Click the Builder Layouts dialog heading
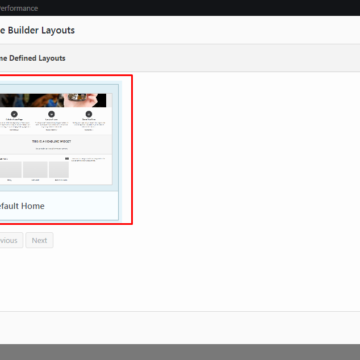The width and height of the screenshot is (360, 360). pos(37,30)
